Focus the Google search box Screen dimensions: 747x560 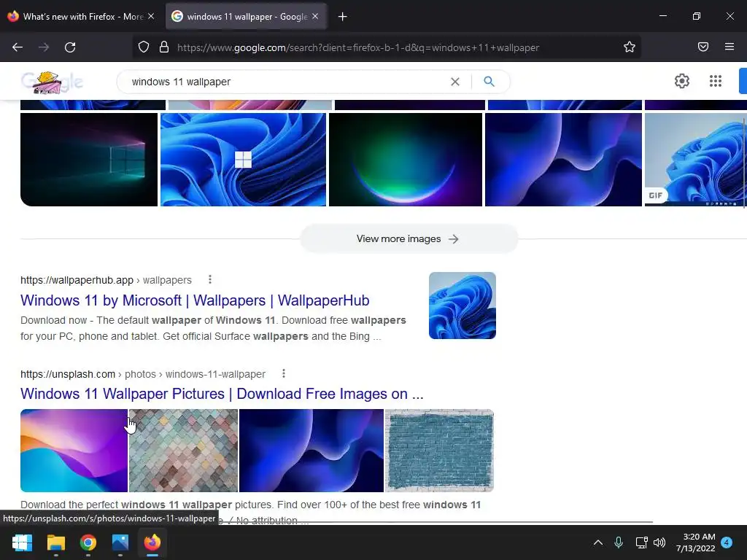pyautogui.click(x=286, y=82)
